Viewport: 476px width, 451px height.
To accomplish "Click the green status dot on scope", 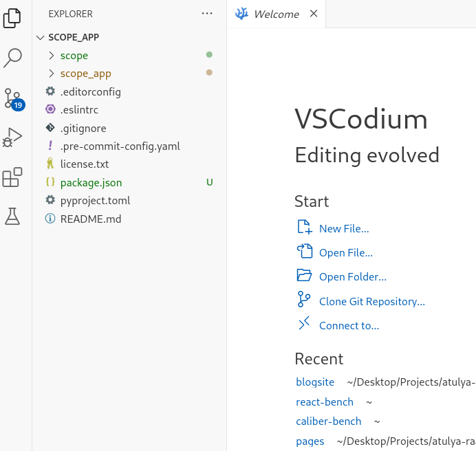I will [x=209, y=54].
